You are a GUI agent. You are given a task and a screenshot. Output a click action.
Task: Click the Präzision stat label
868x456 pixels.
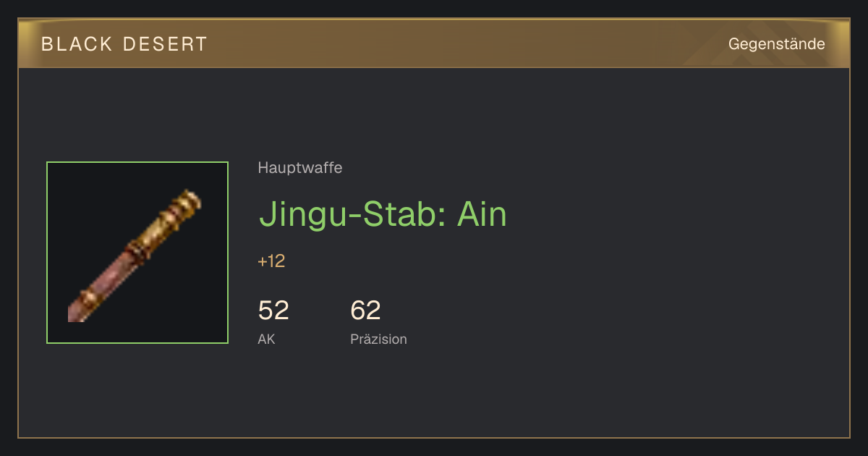tap(378, 339)
